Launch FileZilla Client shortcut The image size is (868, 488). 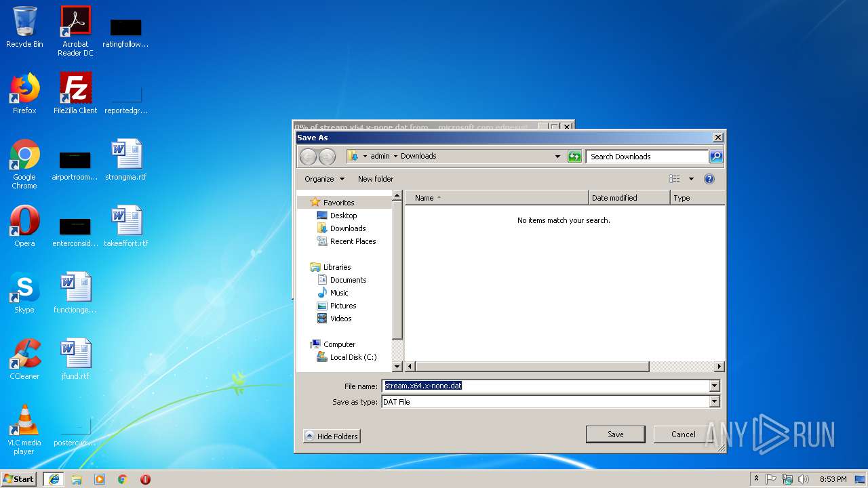[x=75, y=94]
